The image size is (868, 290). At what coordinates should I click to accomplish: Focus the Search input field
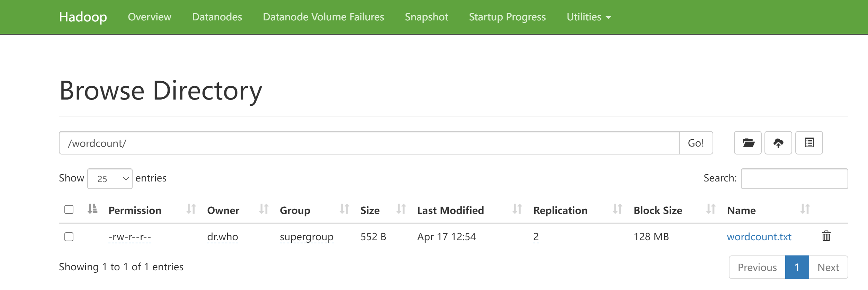coord(794,179)
